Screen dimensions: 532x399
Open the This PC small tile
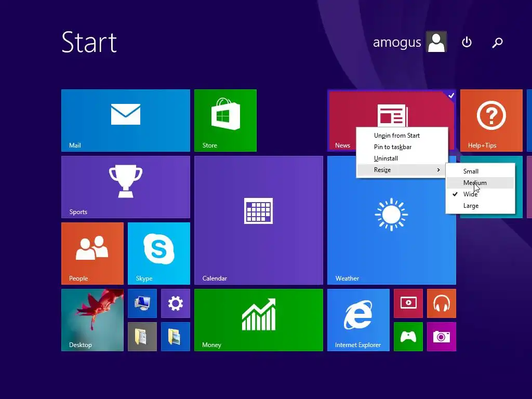142,303
